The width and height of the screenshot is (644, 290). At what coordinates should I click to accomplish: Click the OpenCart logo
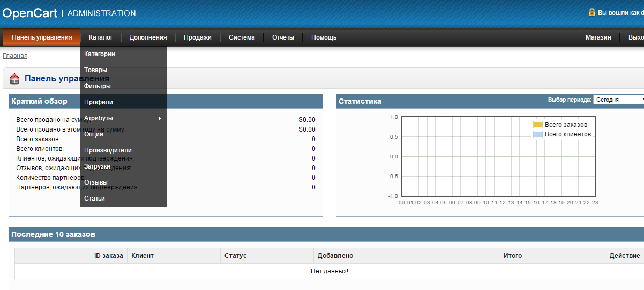click(29, 13)
